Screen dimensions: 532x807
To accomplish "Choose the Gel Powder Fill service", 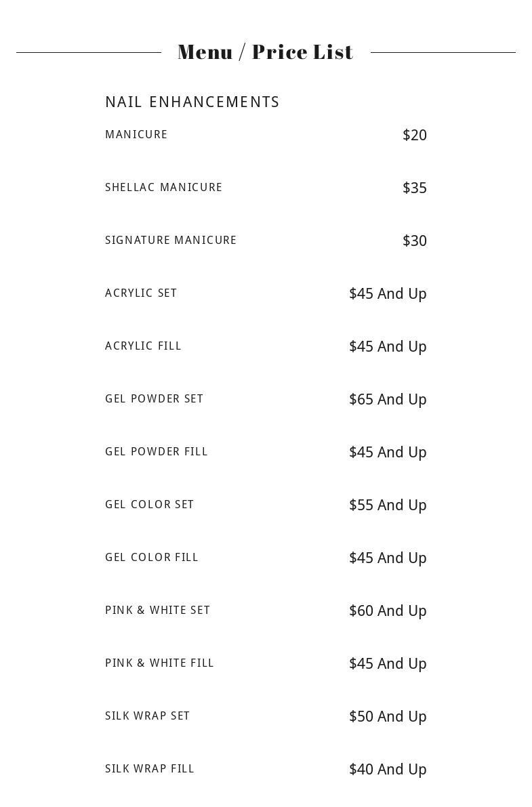I will point(157,452).
